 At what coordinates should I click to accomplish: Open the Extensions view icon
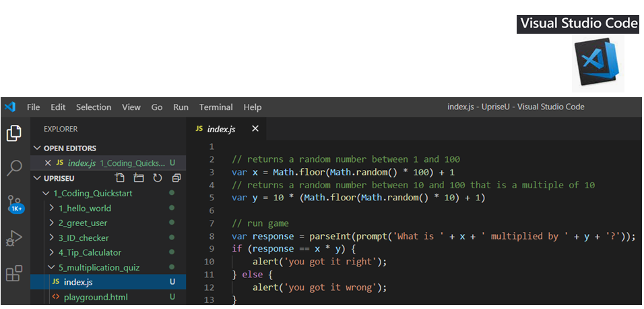click(x=14, y=273)
